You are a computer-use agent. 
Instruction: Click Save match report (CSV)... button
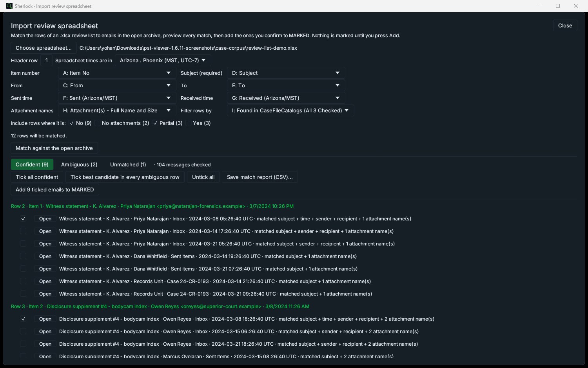(260, 177)
